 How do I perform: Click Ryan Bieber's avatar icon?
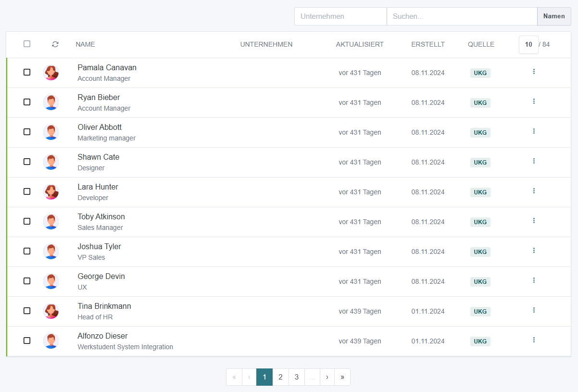[x=51, y=102]
